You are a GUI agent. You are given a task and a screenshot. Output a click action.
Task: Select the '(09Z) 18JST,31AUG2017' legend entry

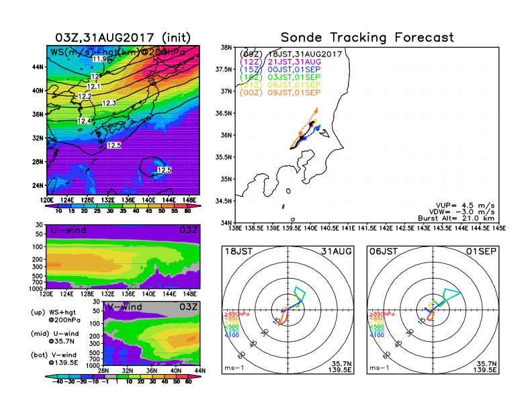tap(291, 54)
